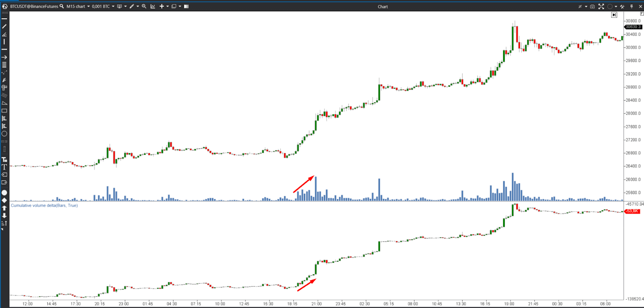
Task: Select the filled price tag label tool
Action: click(x=4, y=175)
